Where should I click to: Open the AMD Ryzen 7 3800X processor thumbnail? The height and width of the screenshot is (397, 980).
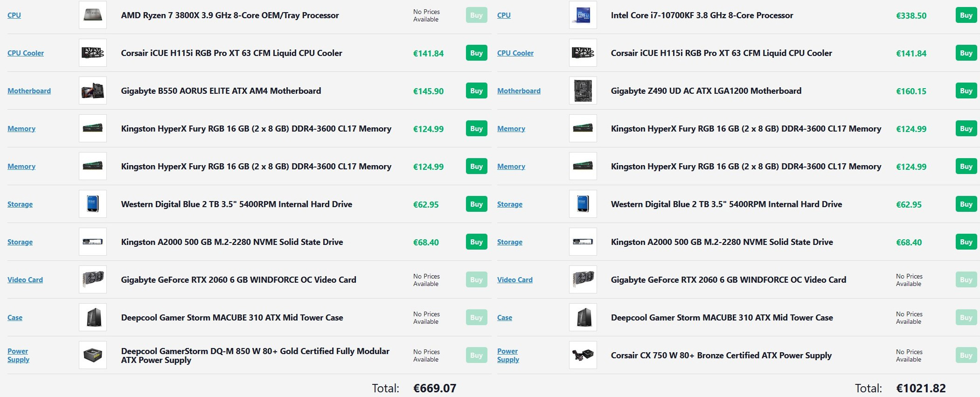(x=93, y=15)
